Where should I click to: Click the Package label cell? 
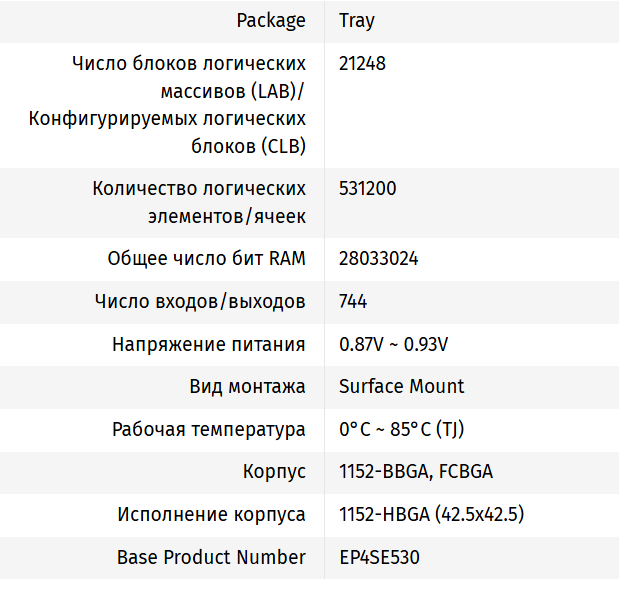click(x=271, y=20)
